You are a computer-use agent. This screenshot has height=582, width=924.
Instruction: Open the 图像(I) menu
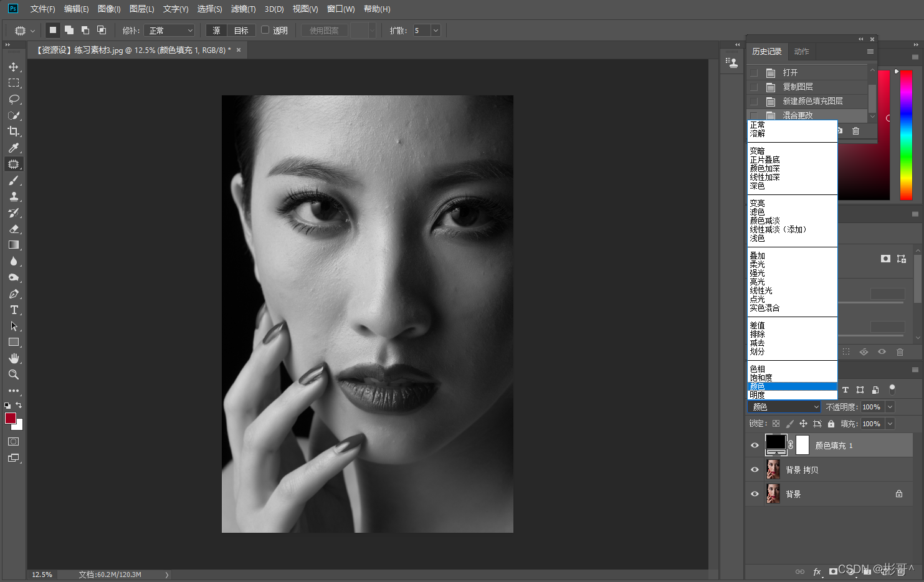(109, 9)
